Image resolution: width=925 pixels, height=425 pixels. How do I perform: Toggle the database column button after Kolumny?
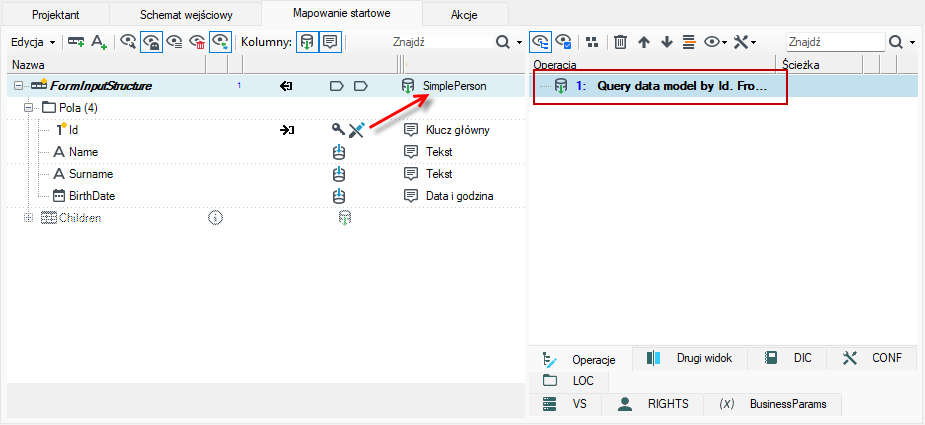(x=307, y=42)
